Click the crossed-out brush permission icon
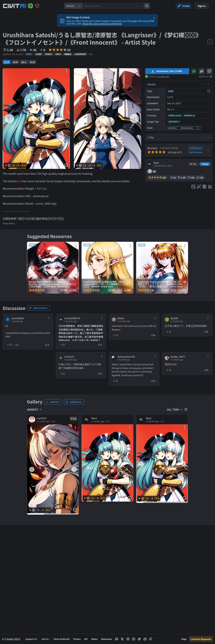The width and height of the screenshot is (215, 644). coord(199,187)
